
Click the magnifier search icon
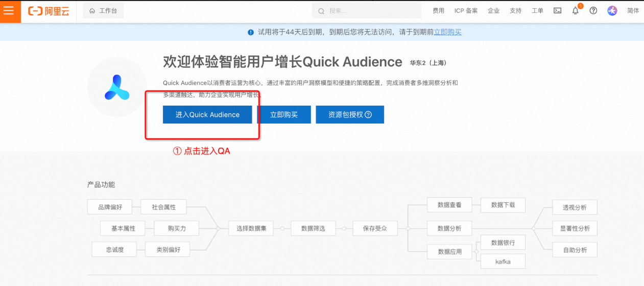pos(321,11)
